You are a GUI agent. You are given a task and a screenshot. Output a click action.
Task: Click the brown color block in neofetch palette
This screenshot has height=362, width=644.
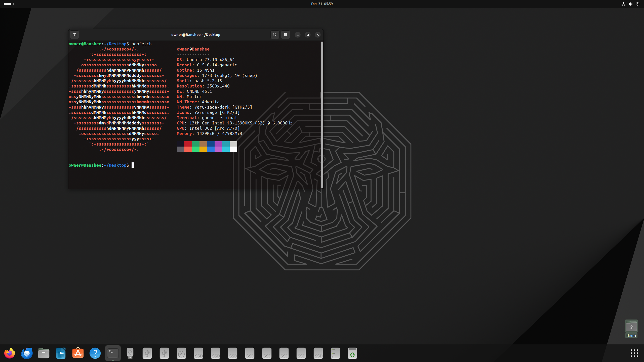point(203,144)
